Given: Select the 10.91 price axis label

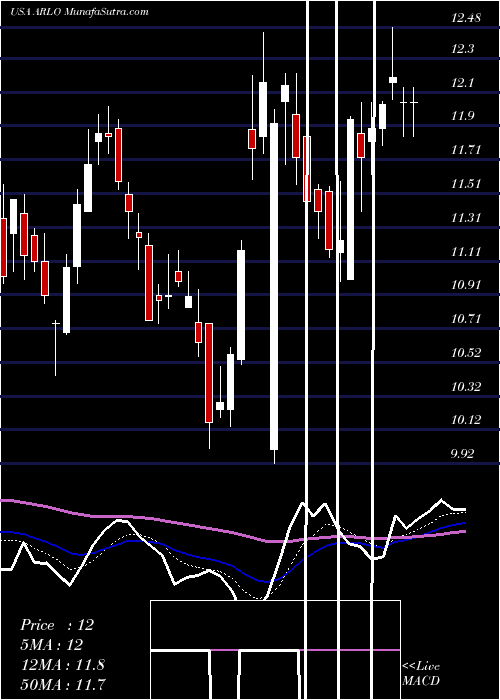Looking at the screenshot, I should pyautogui.click(x=466, y=285).
